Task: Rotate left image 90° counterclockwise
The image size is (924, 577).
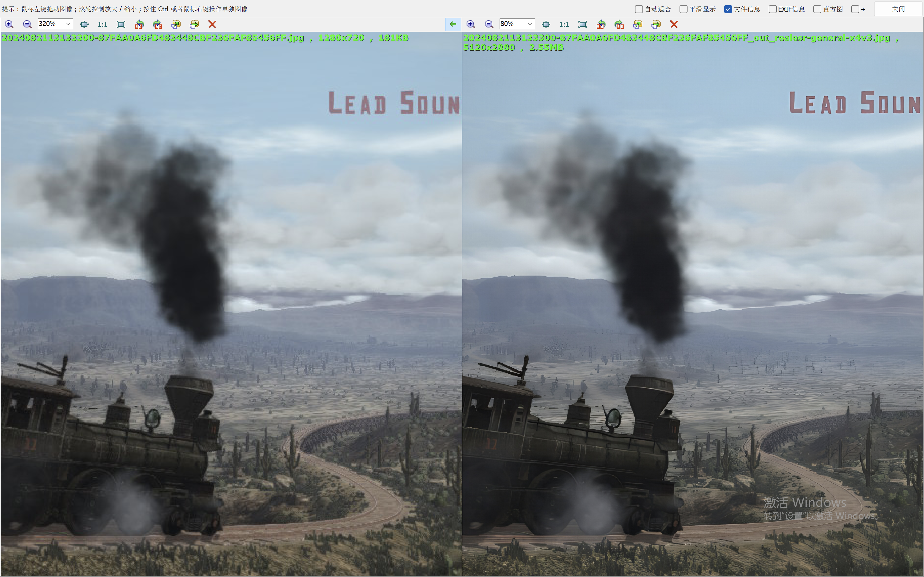Action: pos(139,24)
